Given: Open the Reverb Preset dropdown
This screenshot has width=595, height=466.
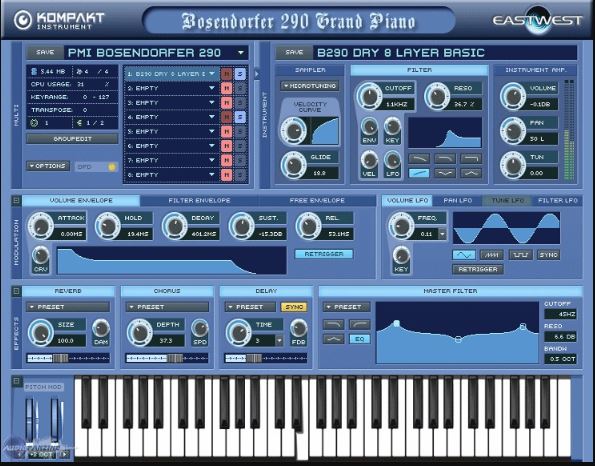Looking at the screenshot, I should (68, 307).
